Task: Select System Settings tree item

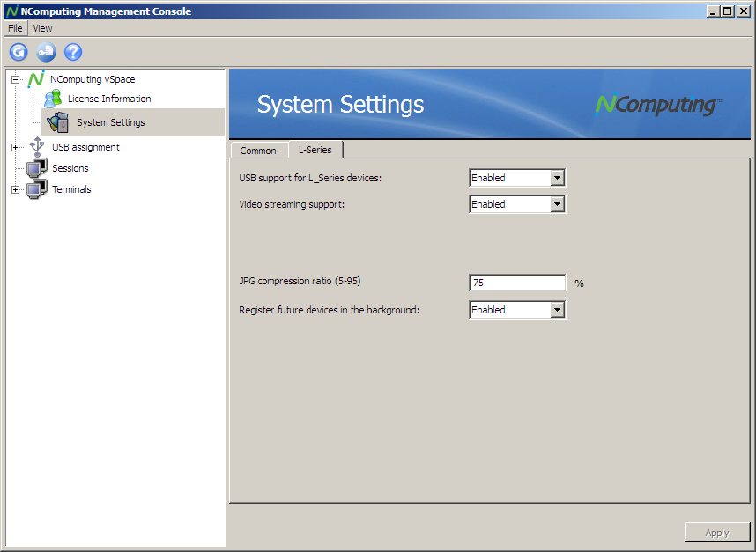Action: (x=111, y=122)
